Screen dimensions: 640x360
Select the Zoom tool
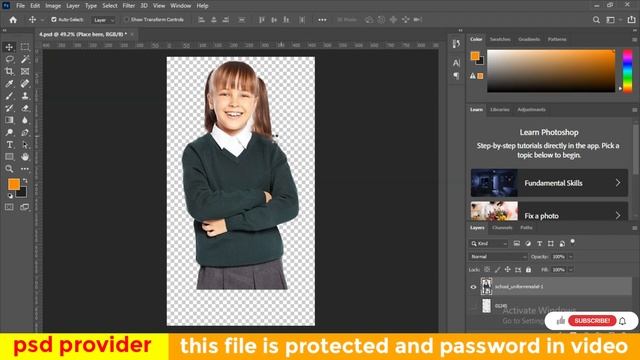pyautogui.click(x=9, y=169)
